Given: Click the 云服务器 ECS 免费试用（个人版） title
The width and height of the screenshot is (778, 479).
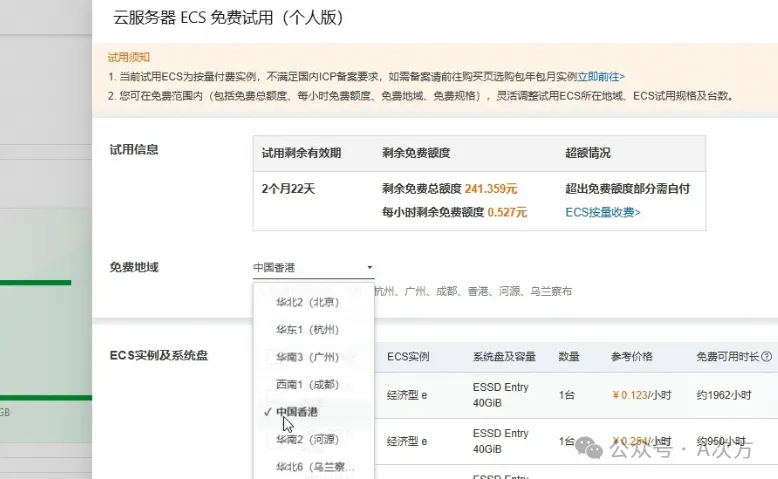Looking at the screenshot, I should pos(229,18).
